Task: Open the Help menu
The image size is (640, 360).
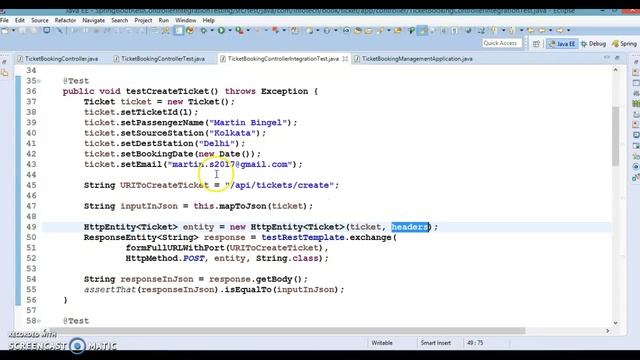Action: [x=209, y=20]
